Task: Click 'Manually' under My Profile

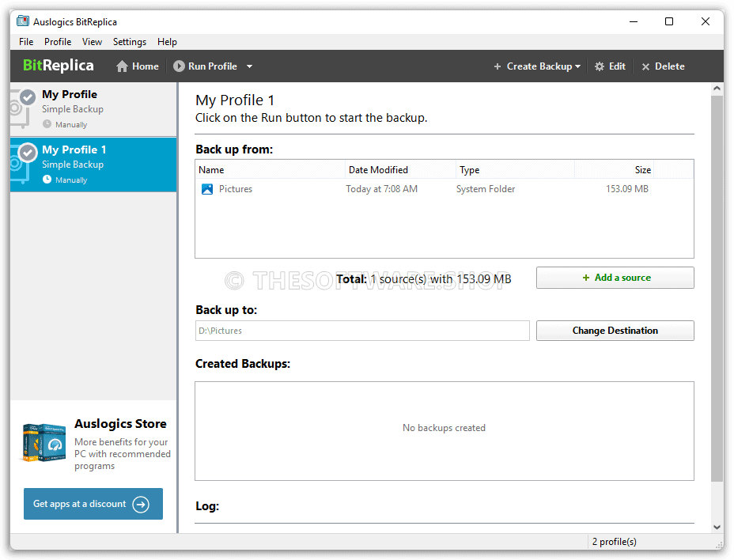Action: pyautogui.click(x=71, y=124)
